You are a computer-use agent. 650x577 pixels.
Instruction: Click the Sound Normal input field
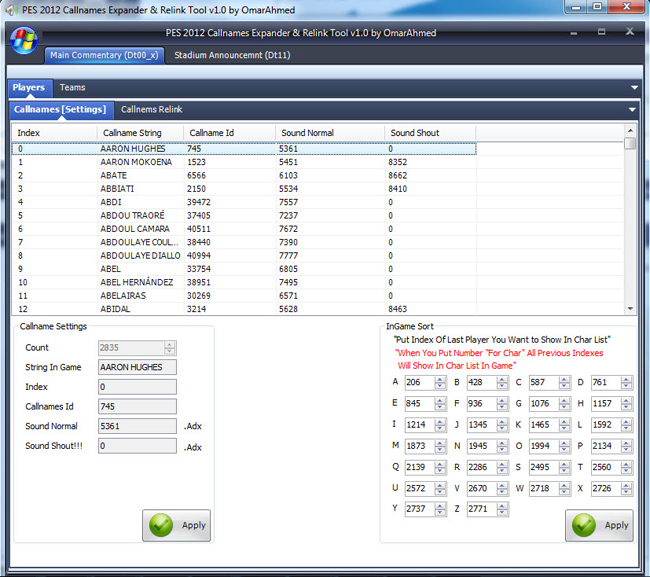[x=137, y=426]
